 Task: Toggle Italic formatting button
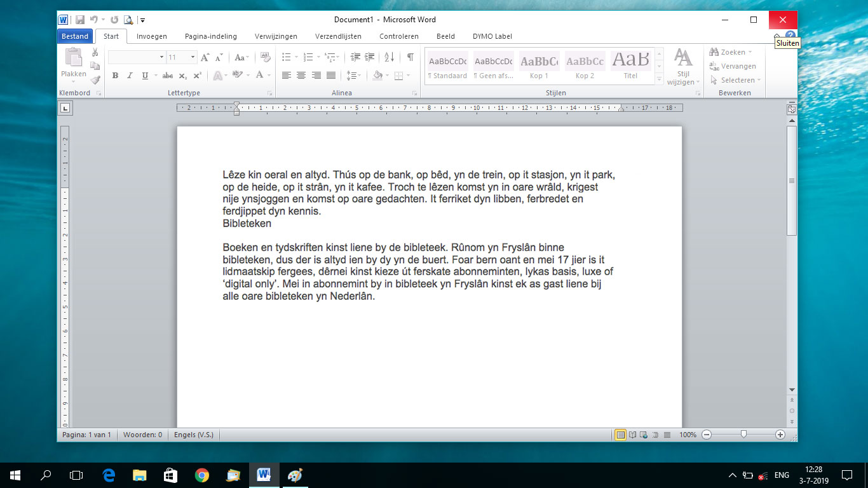[130, 76]
